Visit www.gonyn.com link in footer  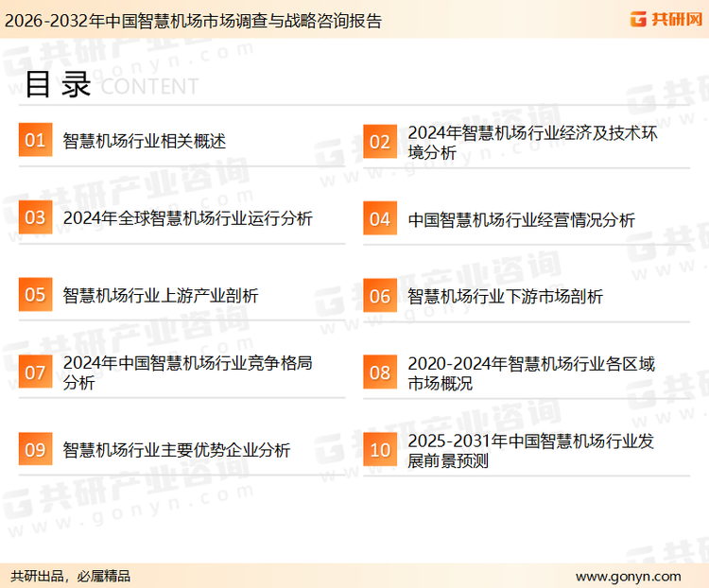(x=628, y=576)
